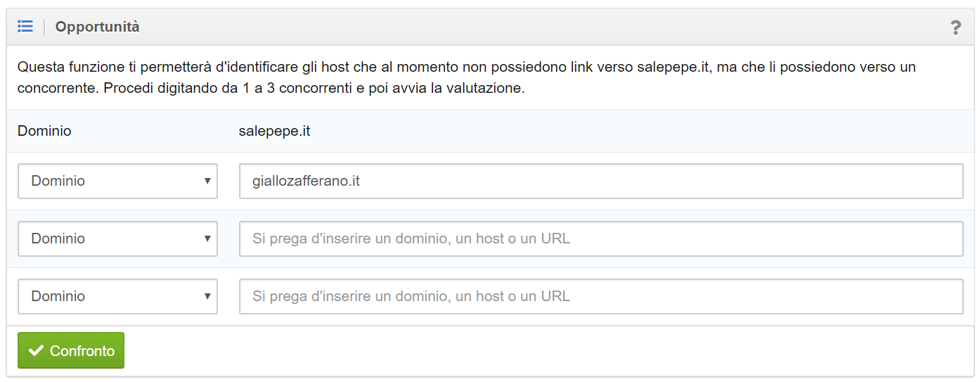Click the vertical separator next to the list icon
The image size is (980, 382).
[44, 27]
